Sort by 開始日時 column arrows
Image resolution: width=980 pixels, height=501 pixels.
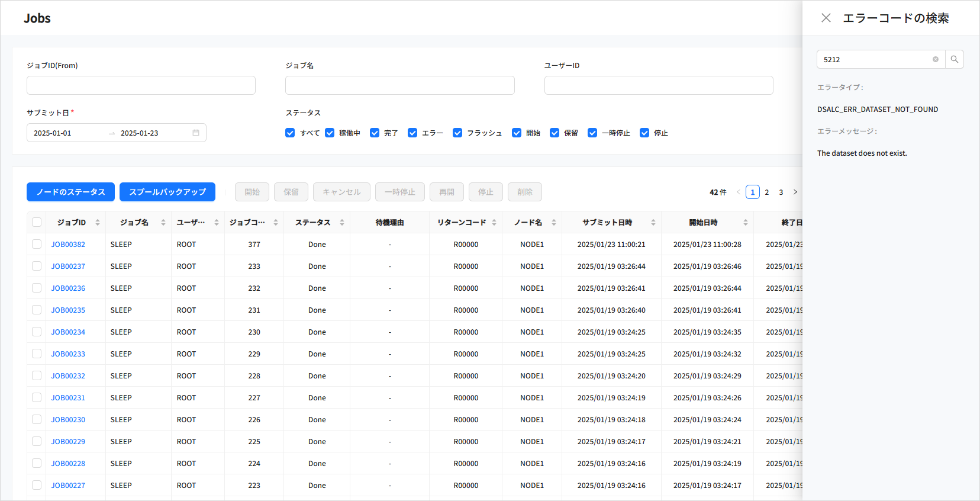tap(746, 223)
